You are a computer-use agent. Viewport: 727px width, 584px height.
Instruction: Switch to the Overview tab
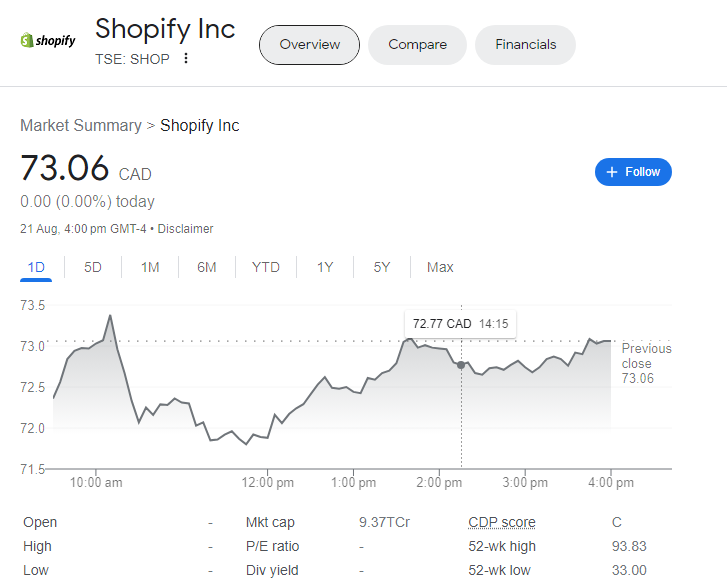pyautogui.click(x=309, y=45)
